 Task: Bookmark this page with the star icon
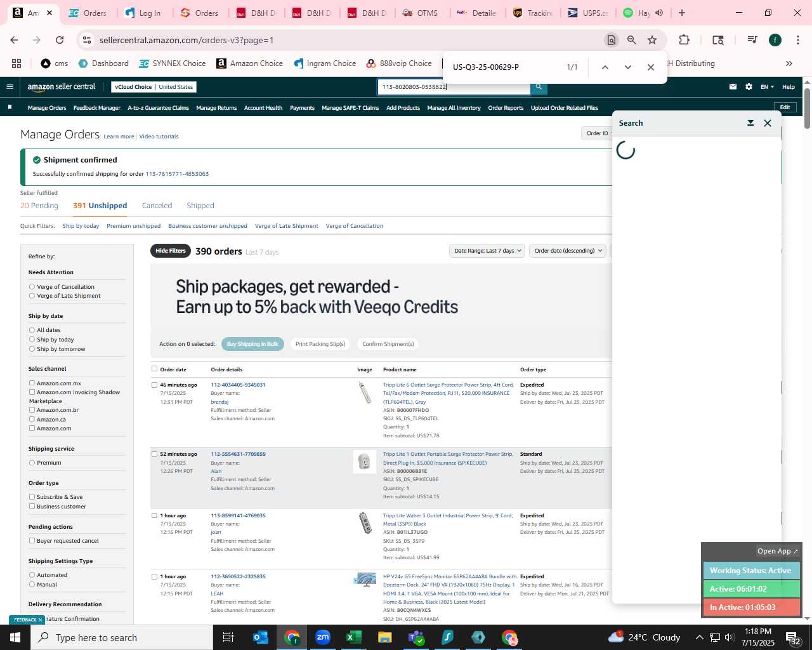(652, 40)
